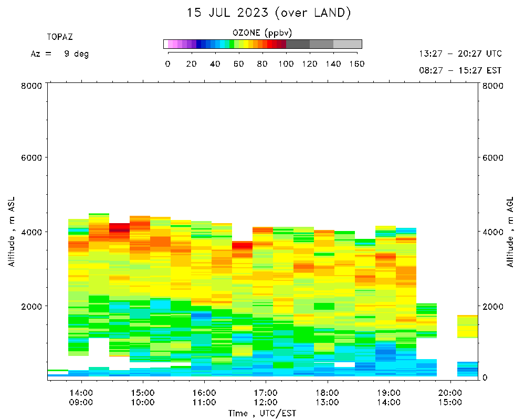The image size is (525, 420).
Task: Click the "13:00" EST tick label
Action: tap(327, 402)
